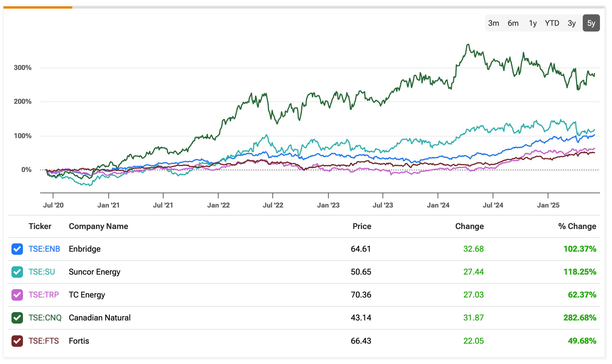Screen dimensions: 612x364
Task: Click the Suncor Energy company name
Action: tap(94, 272)
